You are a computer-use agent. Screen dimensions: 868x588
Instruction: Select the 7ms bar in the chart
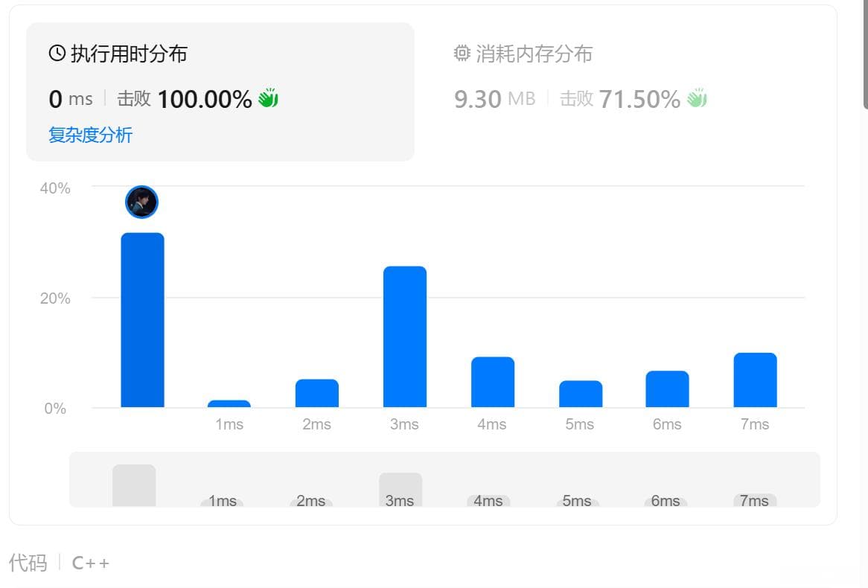coord(755,380)
